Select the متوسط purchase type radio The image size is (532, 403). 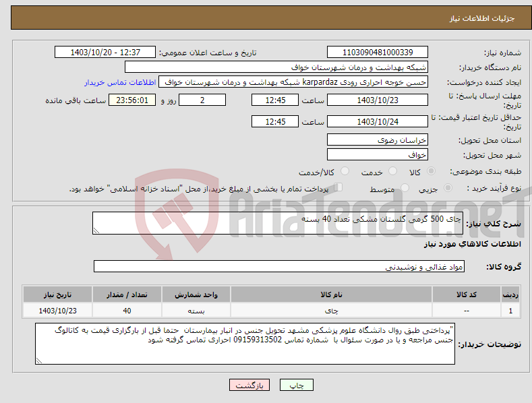[405, 187]
